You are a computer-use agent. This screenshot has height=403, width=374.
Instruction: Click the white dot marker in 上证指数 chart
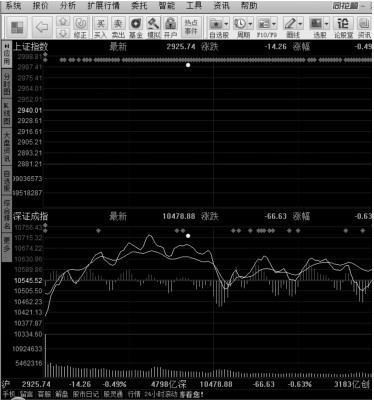point(188,65)
